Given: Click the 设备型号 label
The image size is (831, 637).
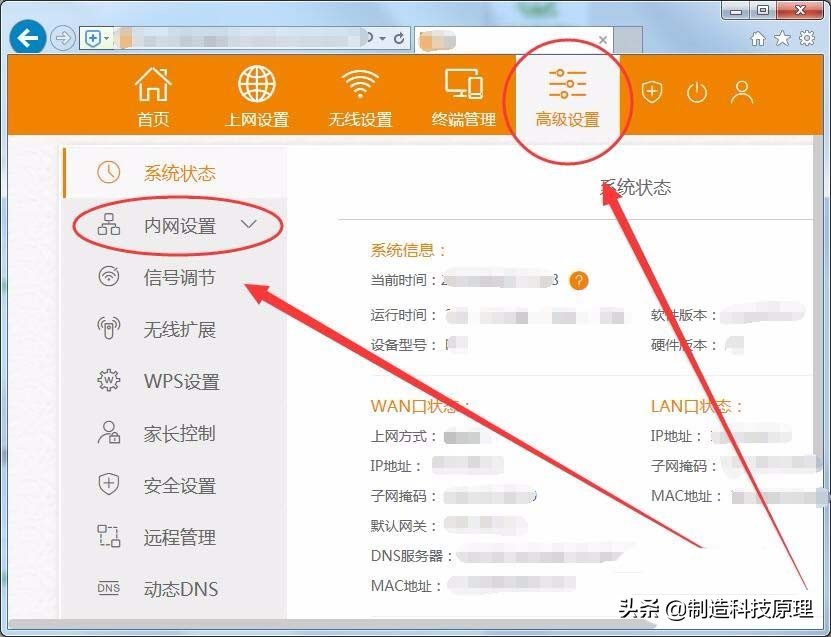Looking at the screenshot, I should point(404,345).
